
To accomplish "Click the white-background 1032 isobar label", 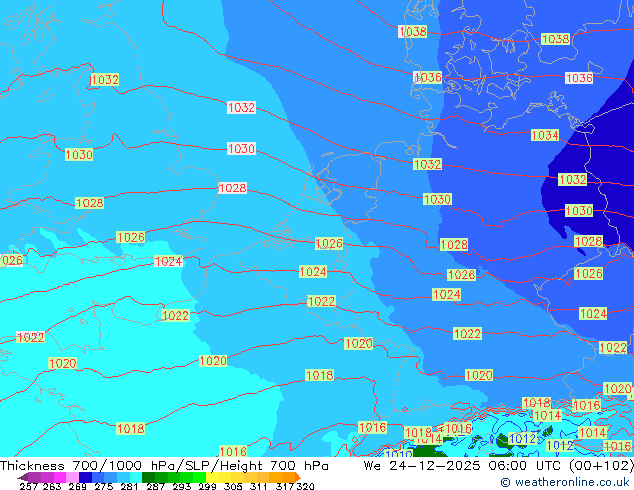I will coord(241,108).
